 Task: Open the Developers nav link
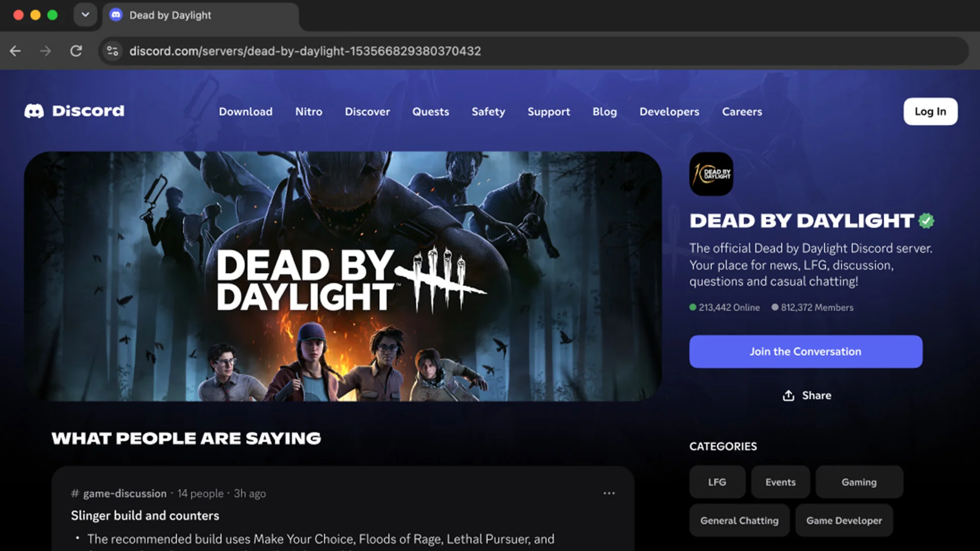pos(670,111)
